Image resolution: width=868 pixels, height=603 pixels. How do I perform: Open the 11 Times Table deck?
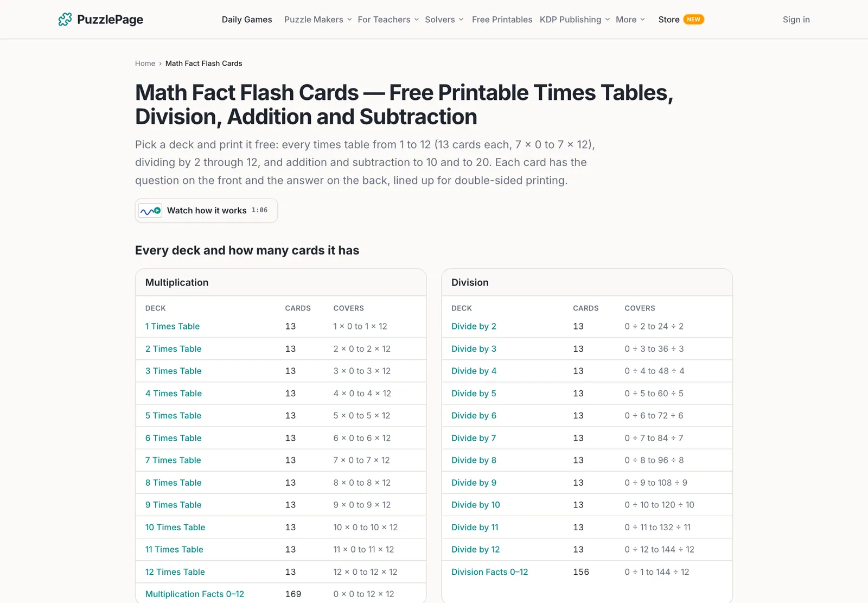[x=174, y=550]
